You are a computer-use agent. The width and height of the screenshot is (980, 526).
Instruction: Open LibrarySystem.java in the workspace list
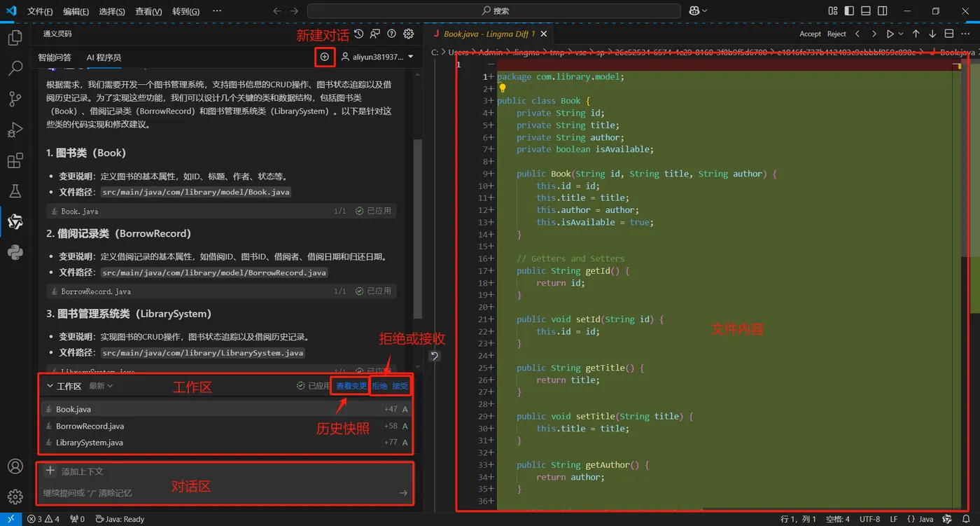click(226, 443)
